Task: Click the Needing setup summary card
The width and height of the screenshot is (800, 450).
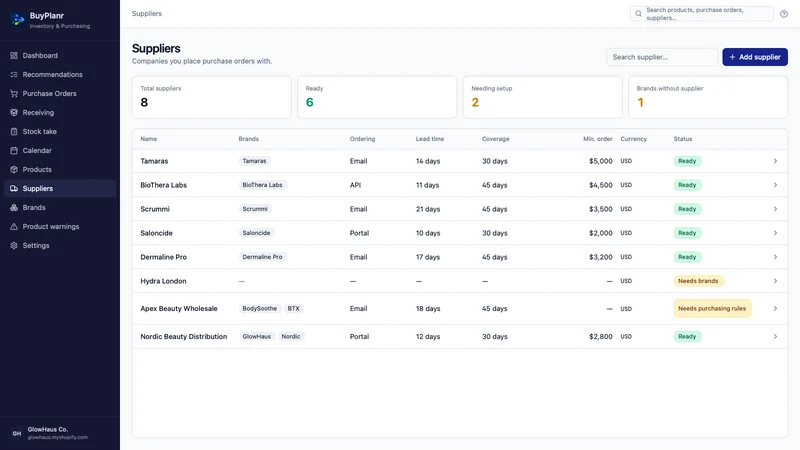Action: tap(542, 97)
